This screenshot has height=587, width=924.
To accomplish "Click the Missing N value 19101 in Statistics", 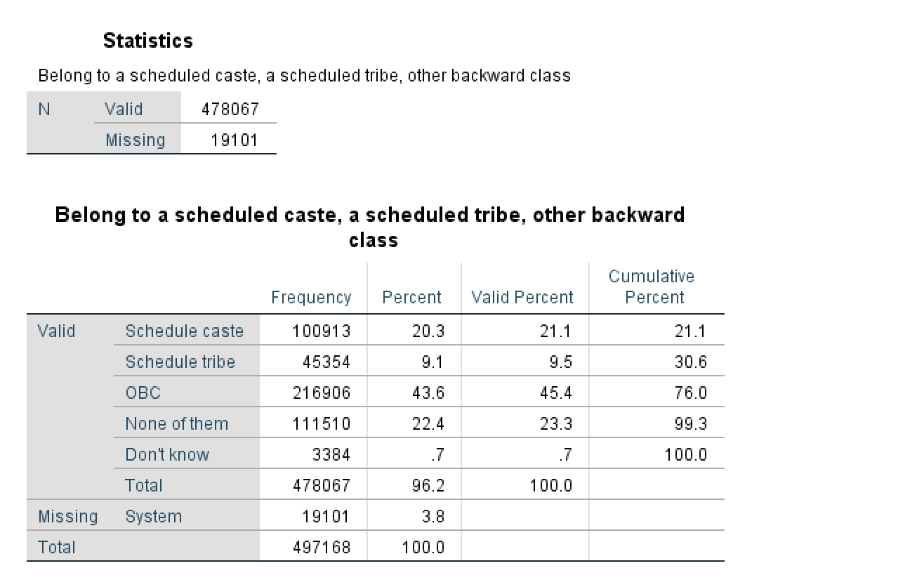I will [235, 140].
